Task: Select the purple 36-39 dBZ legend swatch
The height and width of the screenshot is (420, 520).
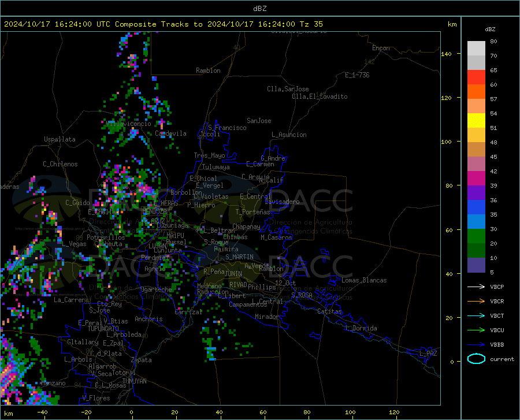Action: point(476,193)
